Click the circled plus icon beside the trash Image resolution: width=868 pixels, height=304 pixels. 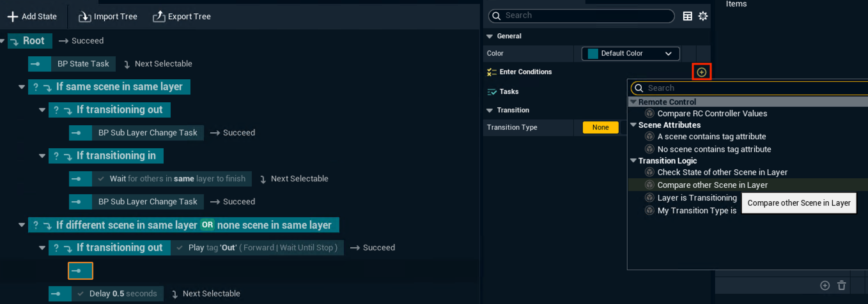(825, 285)
